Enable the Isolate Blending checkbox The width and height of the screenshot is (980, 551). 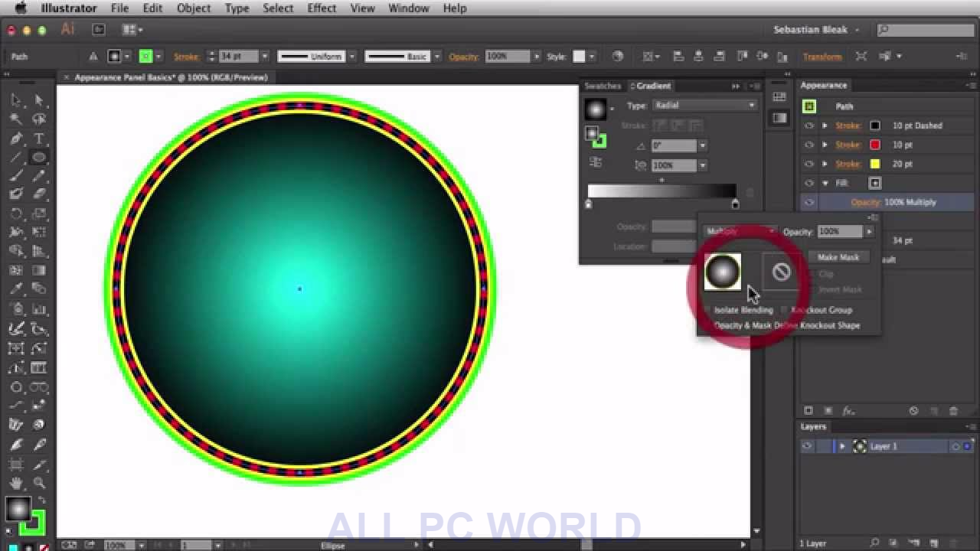(x=707, y=310)
